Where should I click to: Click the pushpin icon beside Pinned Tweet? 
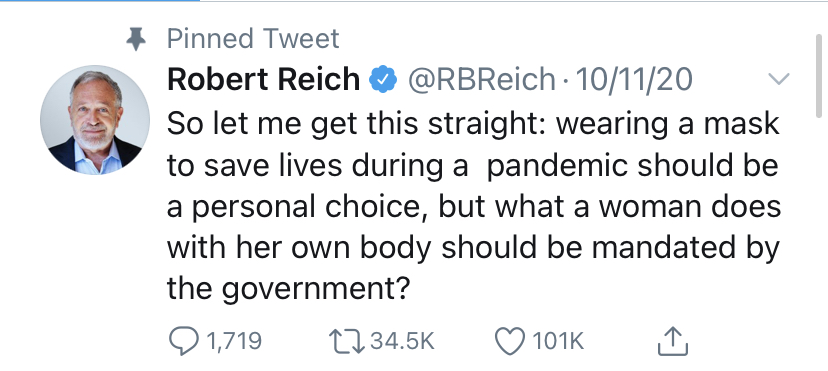click(x=136, y=39)
